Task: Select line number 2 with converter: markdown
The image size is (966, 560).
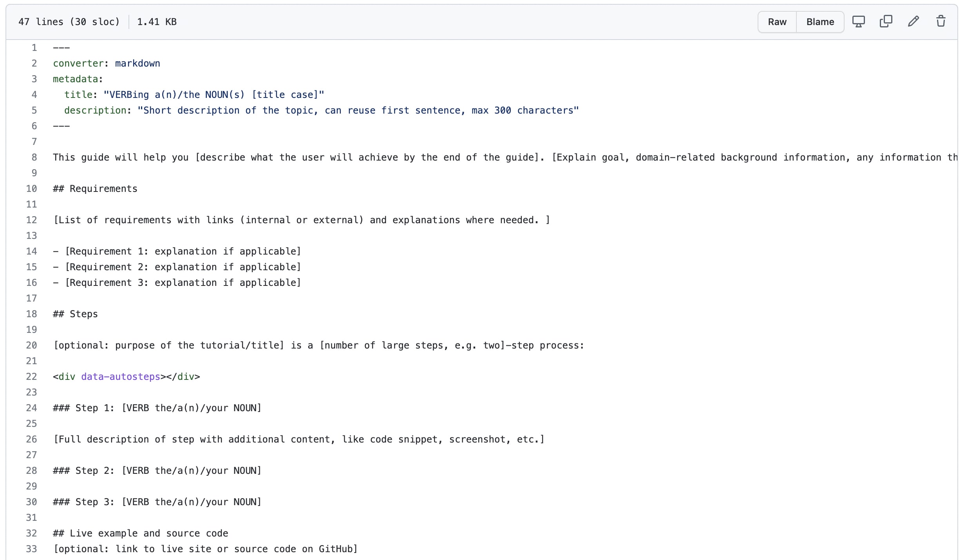Action: 34,63
